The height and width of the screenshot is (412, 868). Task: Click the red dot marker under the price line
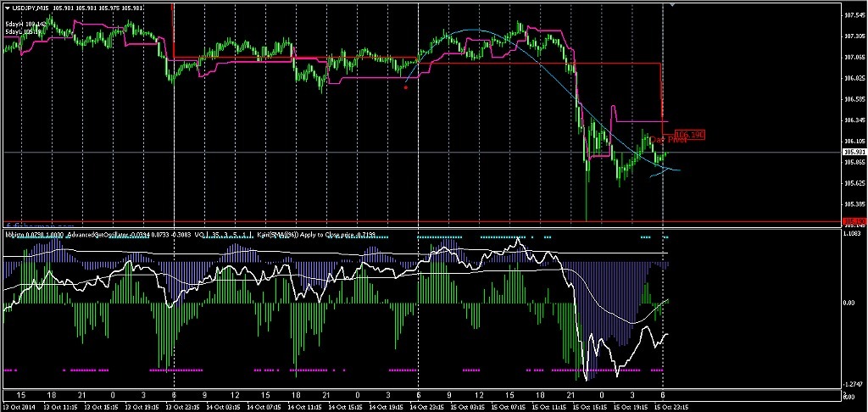pyautogui.click(x=406, y=87)
